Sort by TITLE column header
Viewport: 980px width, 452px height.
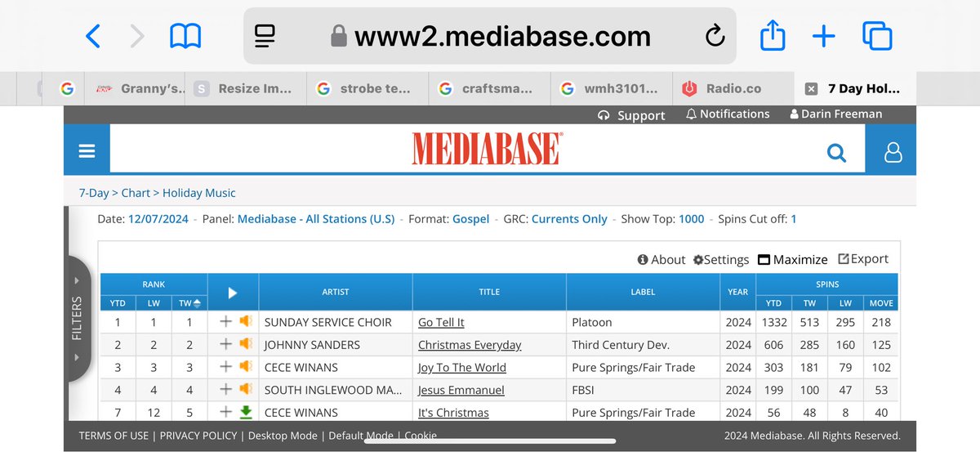489,292
